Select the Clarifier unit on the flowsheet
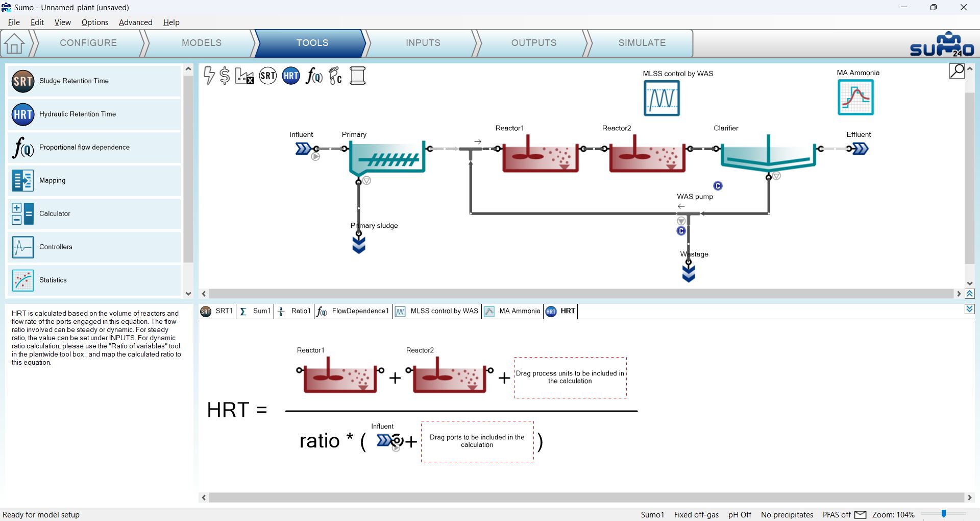This screenshot has width=980, height=521. click(x=768, y=153)
